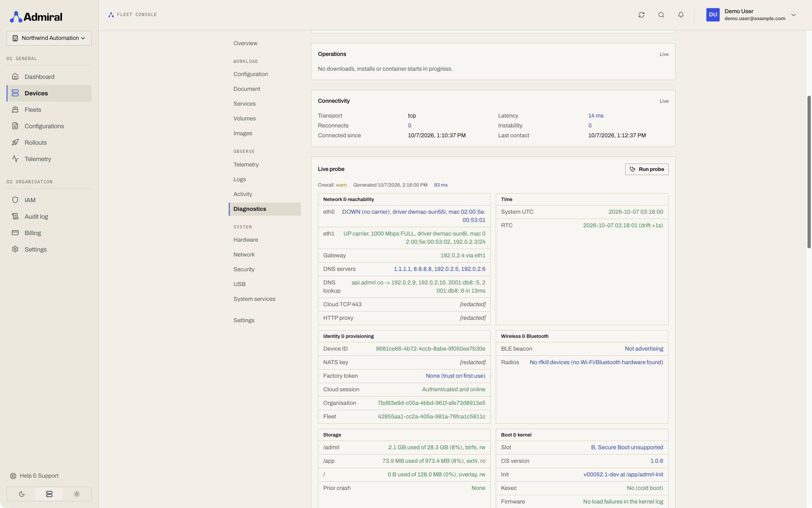Click the Admiral logo
The height and width of the screenshot is (508, 812).
(x=36, y=17)
